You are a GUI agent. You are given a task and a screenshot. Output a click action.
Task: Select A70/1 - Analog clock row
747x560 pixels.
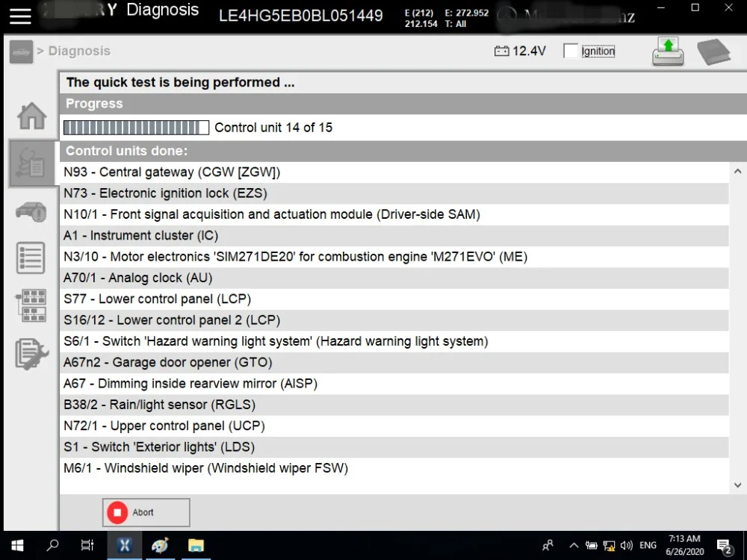tap(394, 278)
